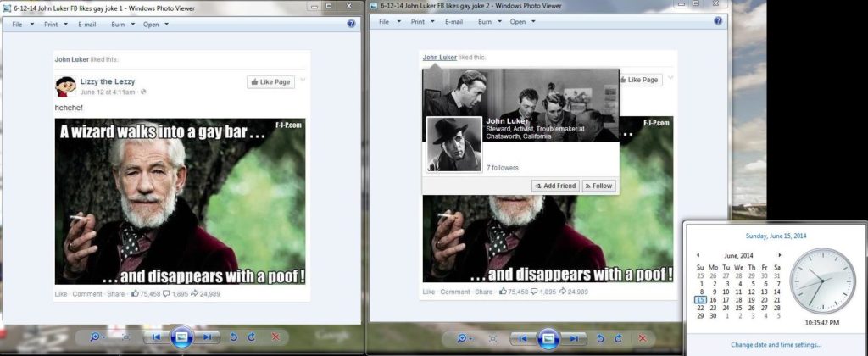868x356 pixels.
Task: Click Previous image in the left viewer
Action: (x=157, y=337)
